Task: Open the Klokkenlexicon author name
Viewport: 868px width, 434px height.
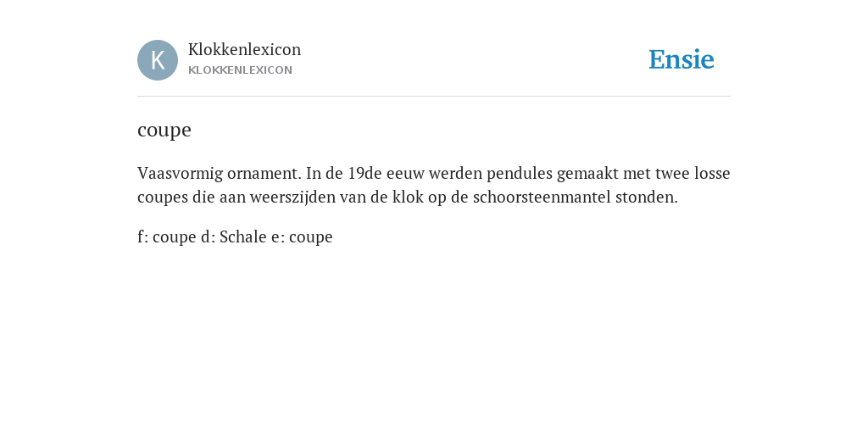Action: 245,50
